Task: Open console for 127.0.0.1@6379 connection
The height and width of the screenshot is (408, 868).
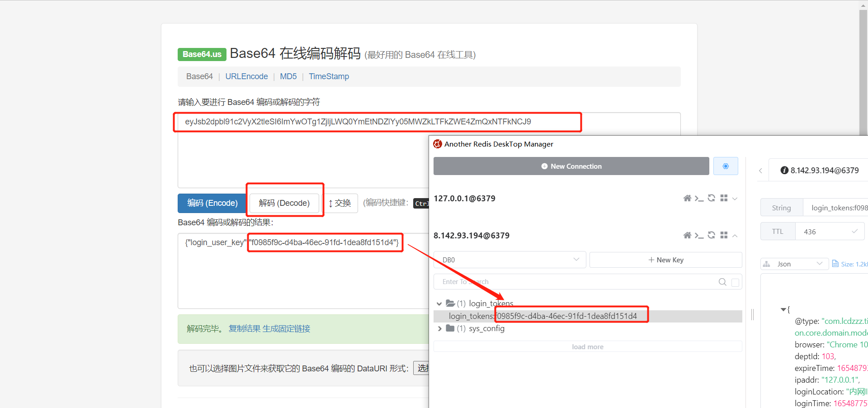Action: (699, 198)
